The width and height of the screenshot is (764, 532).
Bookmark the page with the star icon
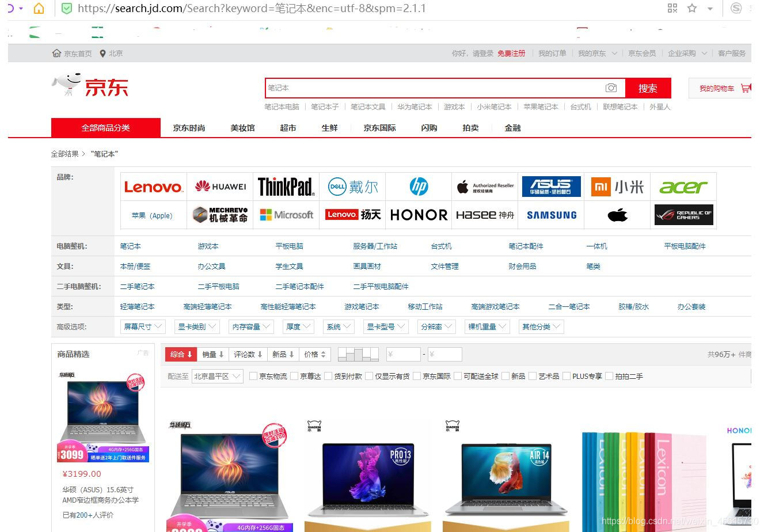(692, 8)
